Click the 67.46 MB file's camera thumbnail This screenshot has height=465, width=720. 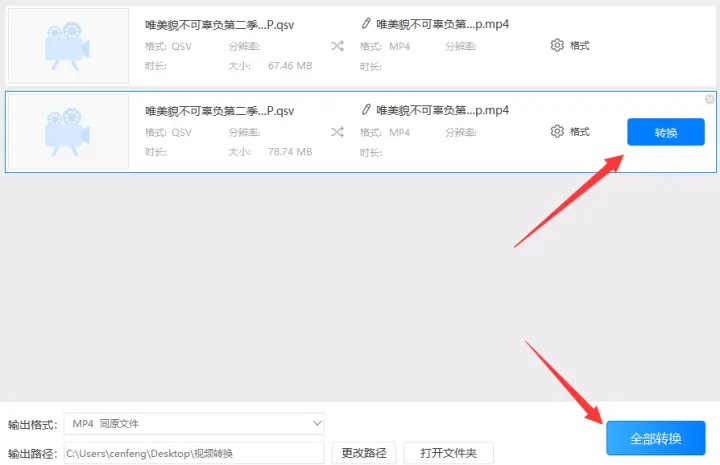coord(68,45)
